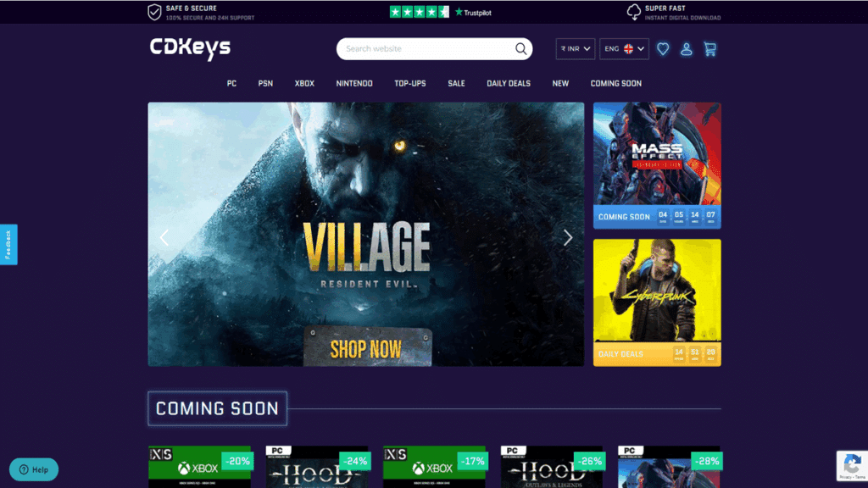This screenshot has width=868, height=488.
Task: View the shopping cart
Action: (x=709, y=49)
